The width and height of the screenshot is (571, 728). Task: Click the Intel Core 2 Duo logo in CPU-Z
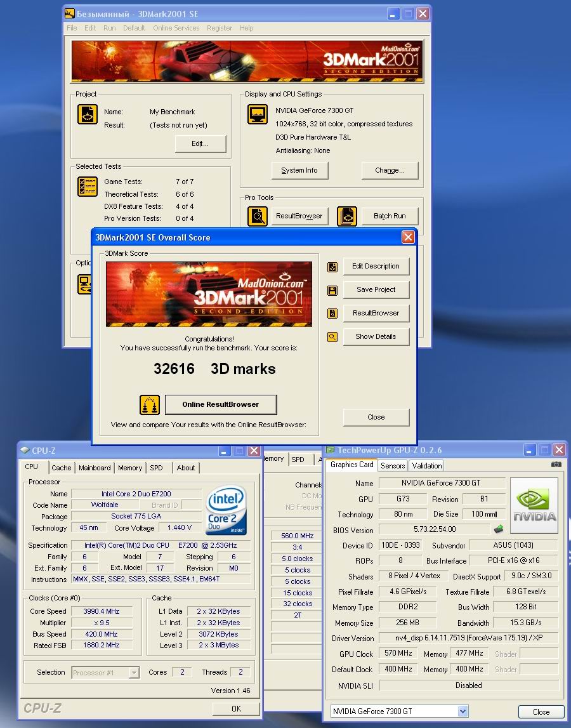click(x=226, y=510)
